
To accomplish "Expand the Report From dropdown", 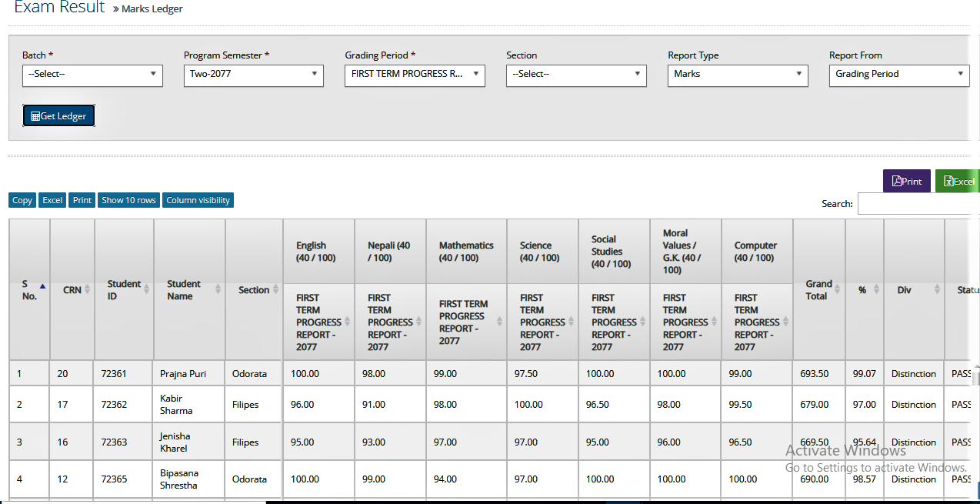I will tap(899, 75).
